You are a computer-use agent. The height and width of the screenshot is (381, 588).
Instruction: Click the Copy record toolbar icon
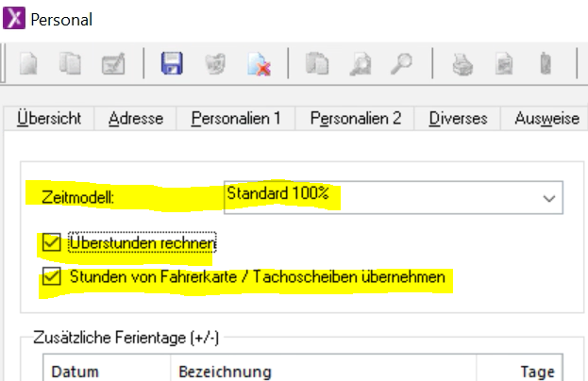point(72,64)
